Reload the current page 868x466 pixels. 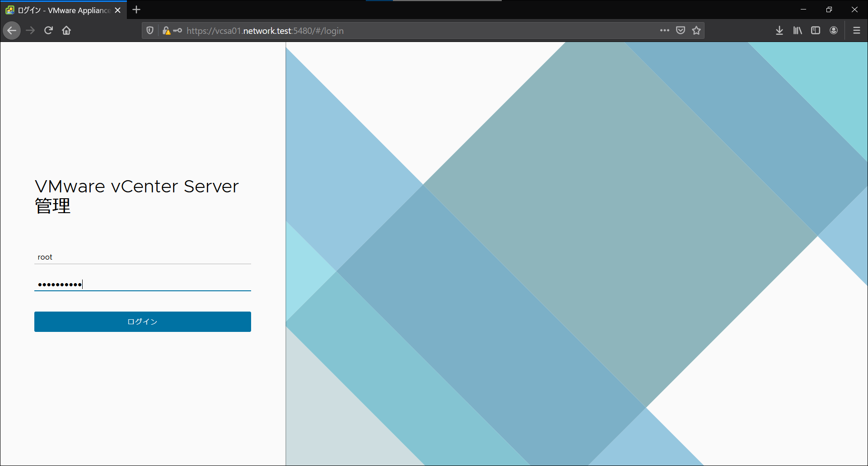point(48,31)
